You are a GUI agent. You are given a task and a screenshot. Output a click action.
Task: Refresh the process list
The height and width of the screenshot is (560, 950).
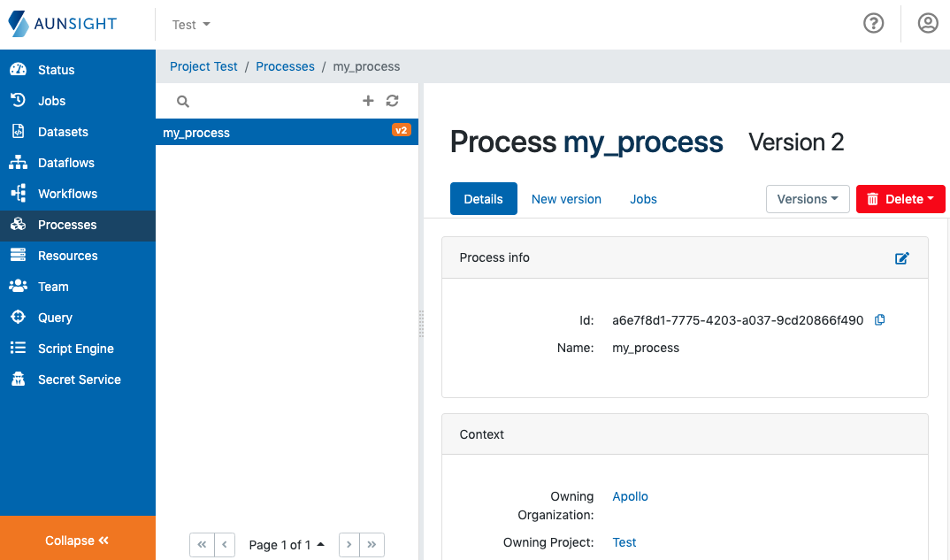coord(392,101)
